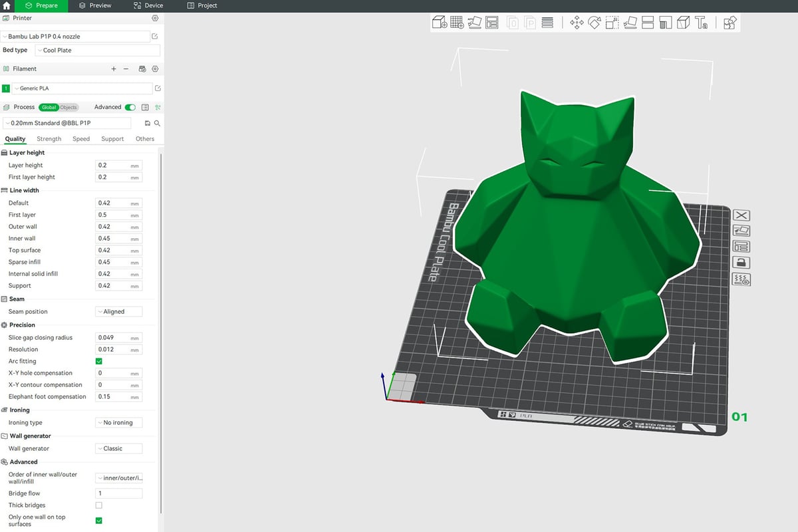Select the Rotate tool
This screenshot has width=798, height=532.
click(x=595, y=23)
